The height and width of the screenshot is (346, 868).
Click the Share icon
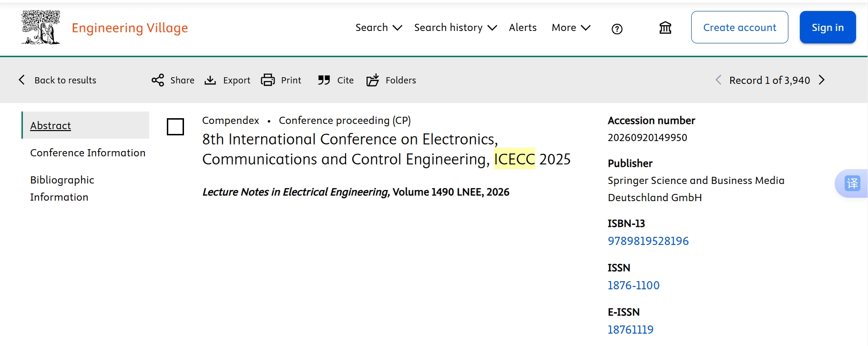coord(158,80)
